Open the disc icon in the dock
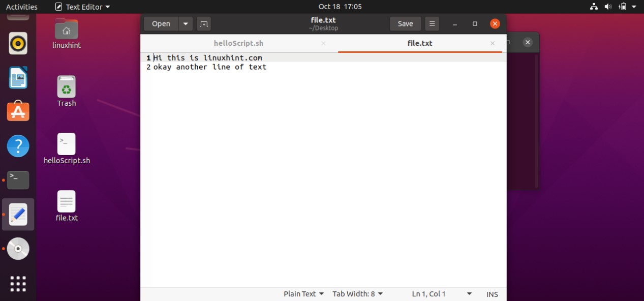The image size is (644, 301). (x=18, y=249)
